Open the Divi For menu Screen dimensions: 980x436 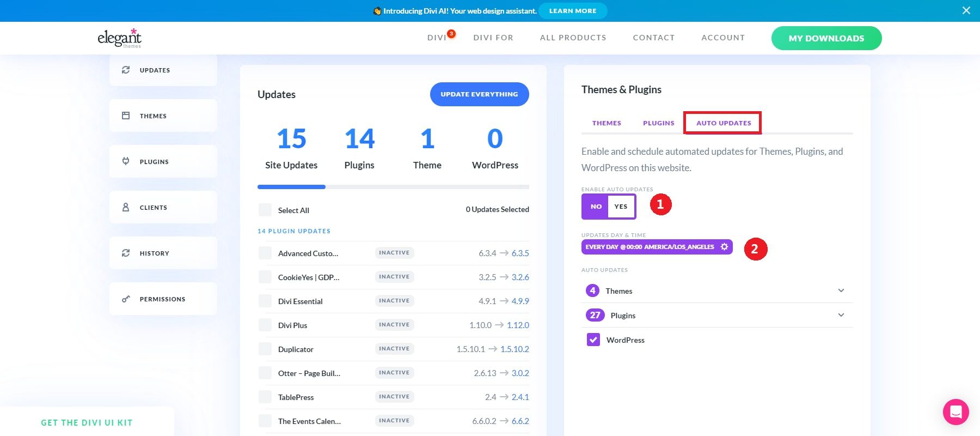point(493,38)
